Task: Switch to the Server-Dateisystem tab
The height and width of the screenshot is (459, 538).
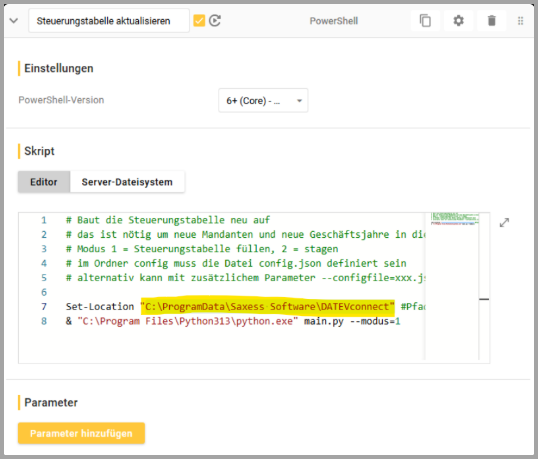Action: tap(127, 182)
